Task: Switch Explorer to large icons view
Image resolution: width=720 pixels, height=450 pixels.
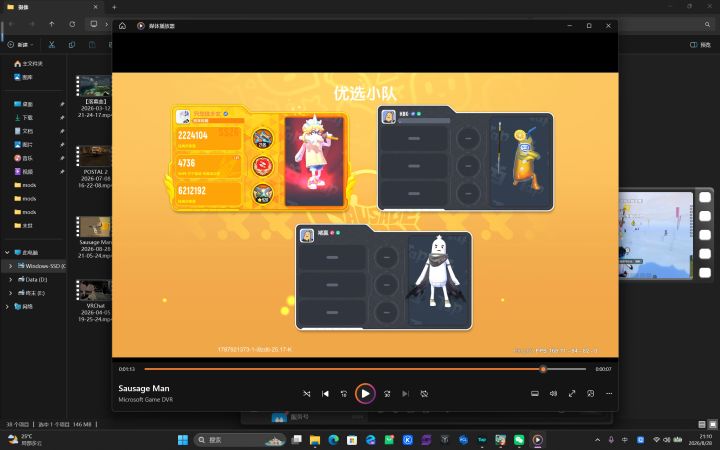Action: pyautogui.click(x=712, y=424)
